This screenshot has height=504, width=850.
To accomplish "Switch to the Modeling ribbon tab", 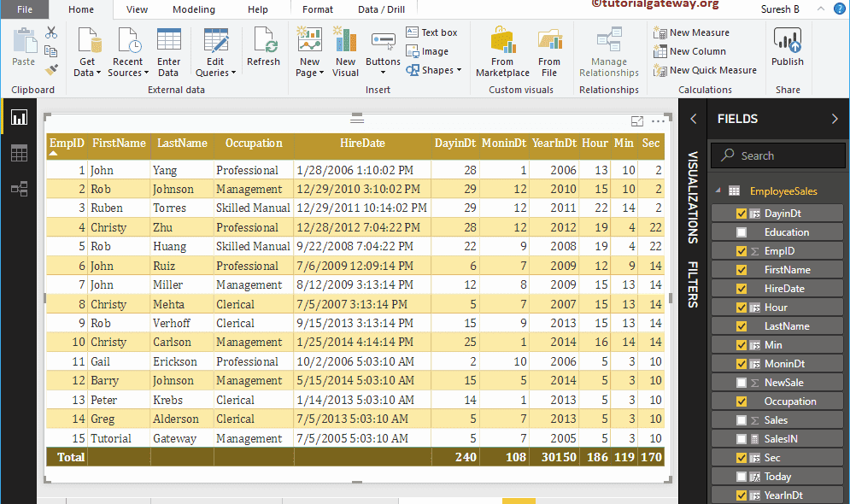I will (x=194, y=9).
